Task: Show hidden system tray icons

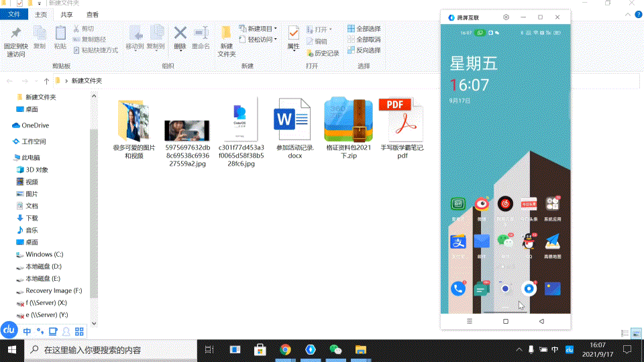Action: pos(519,350)
